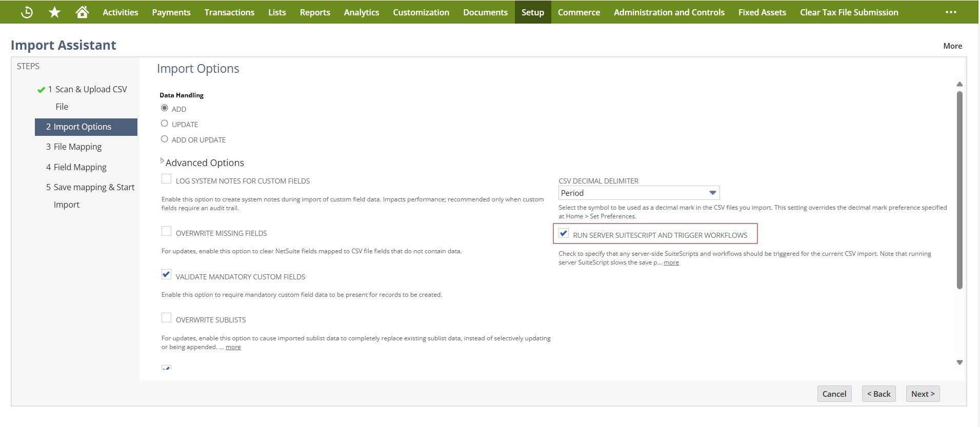Screen dimensions: 980x427
Task: Enable Log System Notes for Custom Fields
Action: coord(167,179)
